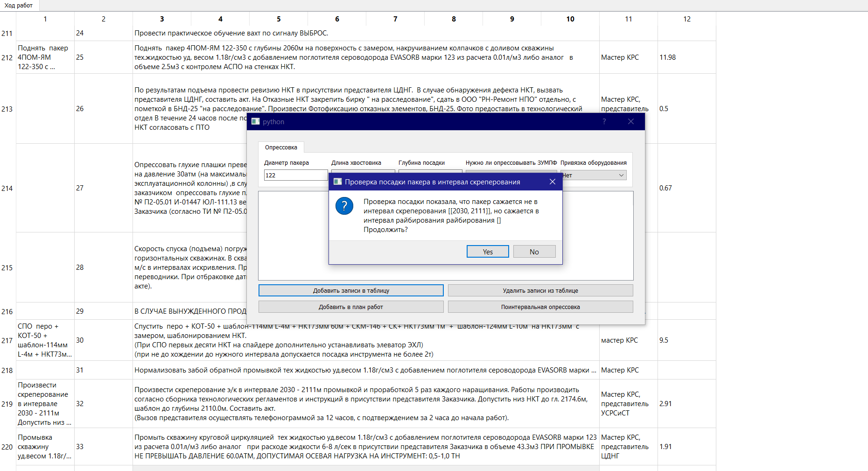Click 'Поднять пакер 4ПОМ-ЯМ' cell in column 1
Screen dimensions: 868x471
pyautogui.click(x=45, y=57)
